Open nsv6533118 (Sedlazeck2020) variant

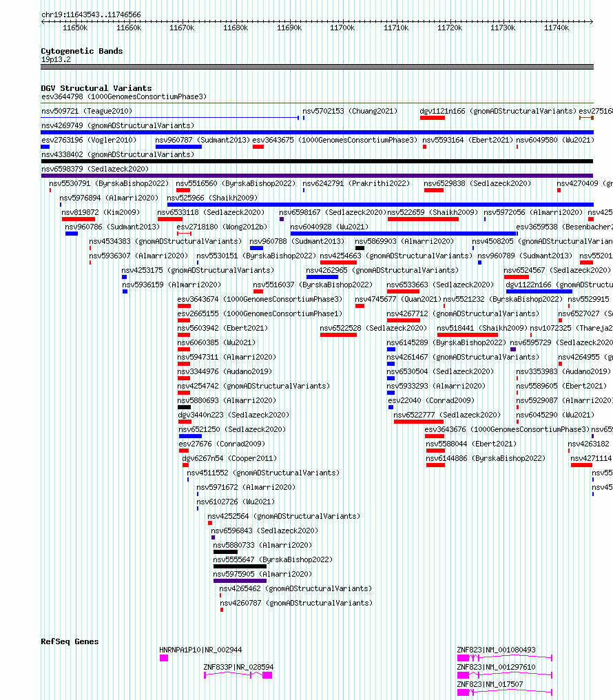211,212
